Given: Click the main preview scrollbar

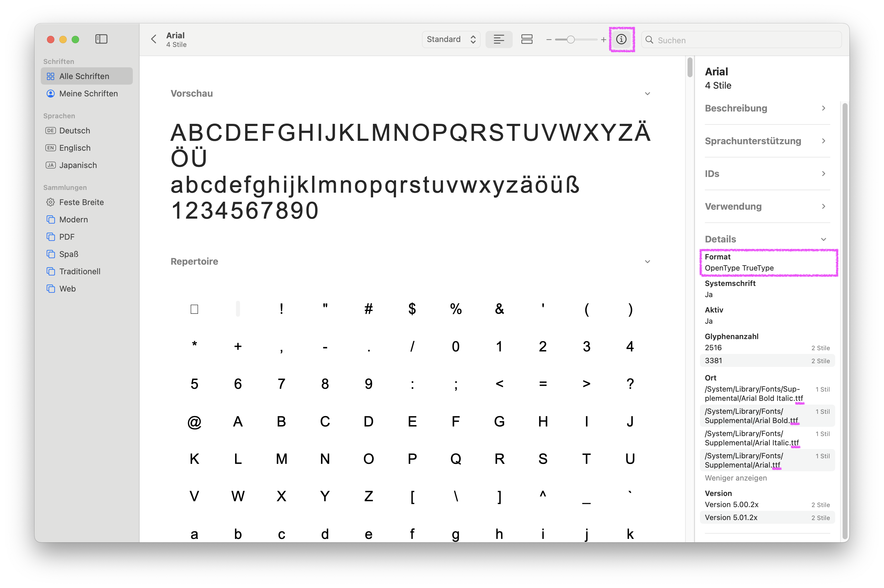Looking at the screenshot, I should coord(690,68).
